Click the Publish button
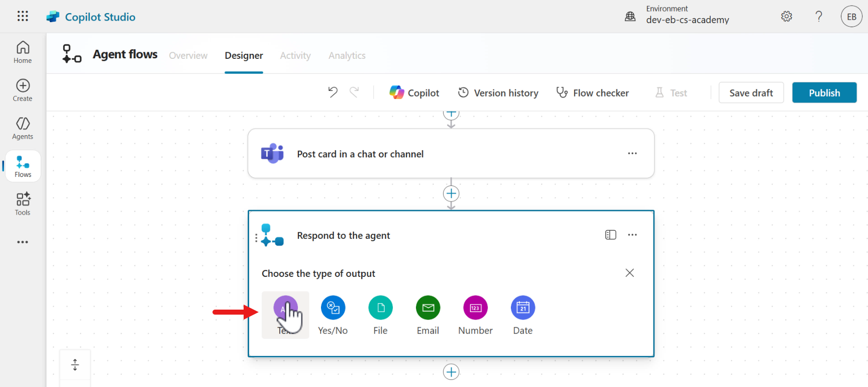The image size is (868, 387). tap(824, 93)
